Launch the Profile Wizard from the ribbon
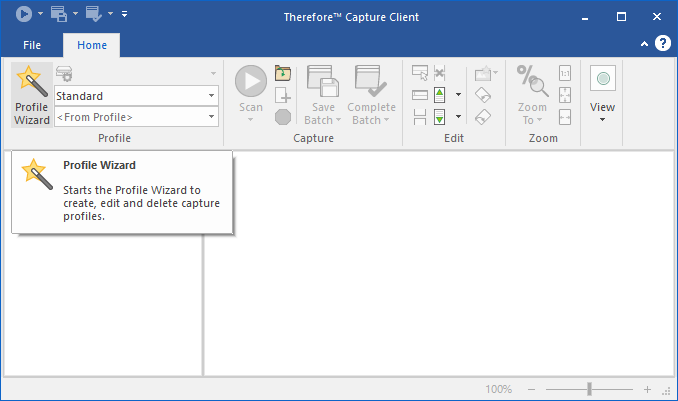 pyautogui.click(x=32, y=95)
